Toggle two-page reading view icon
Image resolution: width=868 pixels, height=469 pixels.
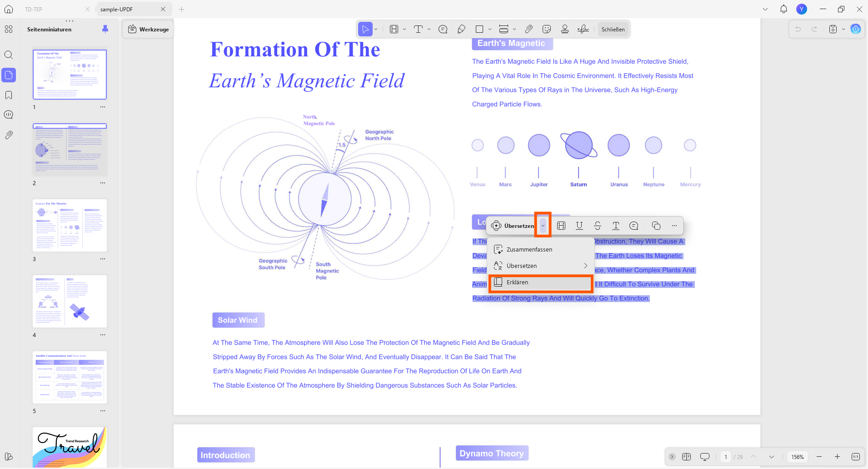tap(687, 457)
